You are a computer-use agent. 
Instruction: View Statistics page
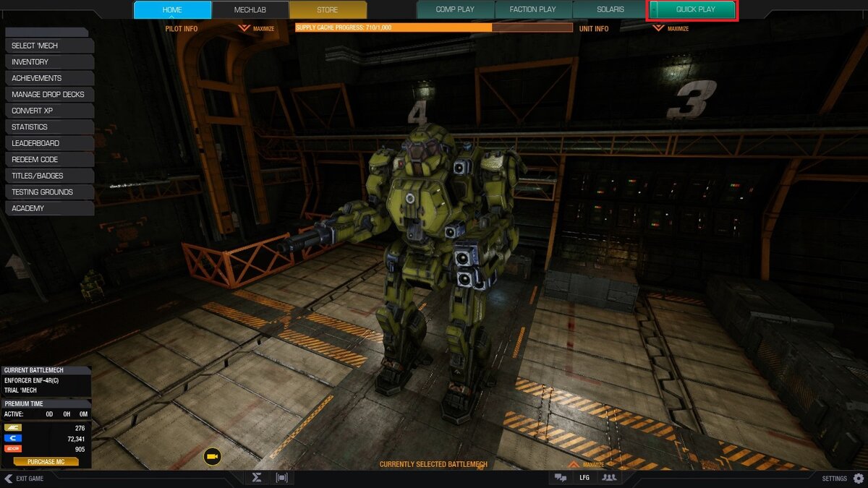point(49,127)
